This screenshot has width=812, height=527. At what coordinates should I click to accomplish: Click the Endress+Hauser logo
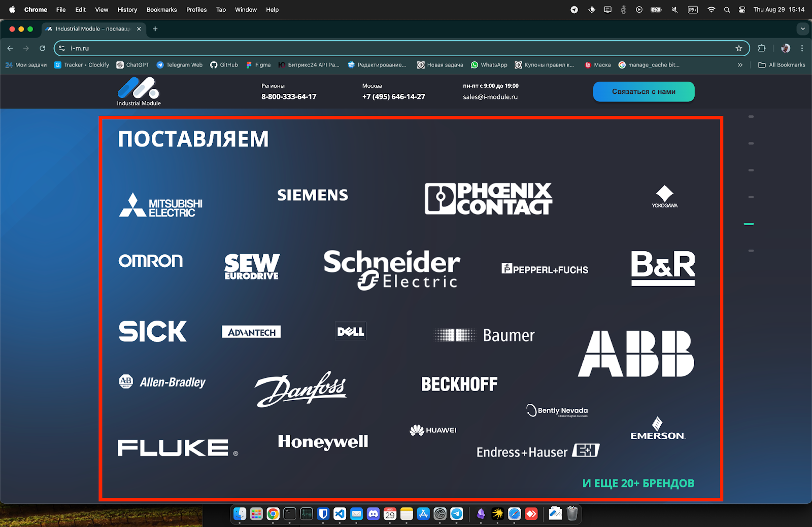(538, 451)
